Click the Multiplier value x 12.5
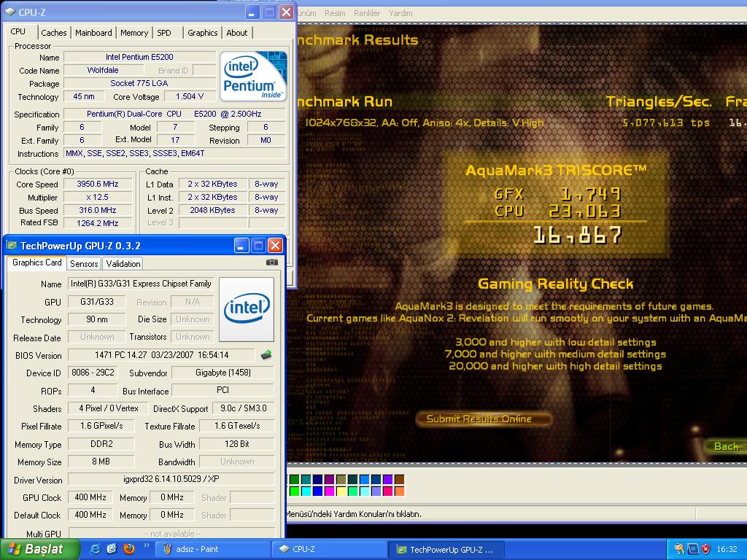The image size is (747, 560). tap(98, 197)
